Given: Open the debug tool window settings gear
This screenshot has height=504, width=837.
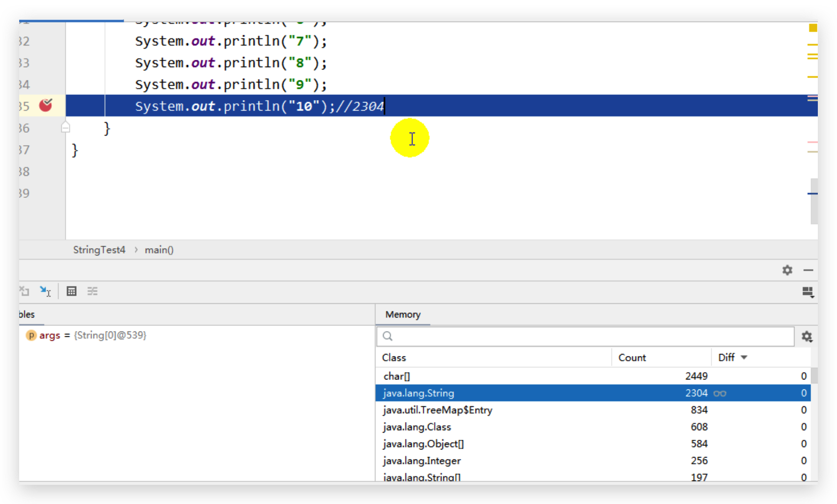Looking at the screenshot, I should coord(787,270).
